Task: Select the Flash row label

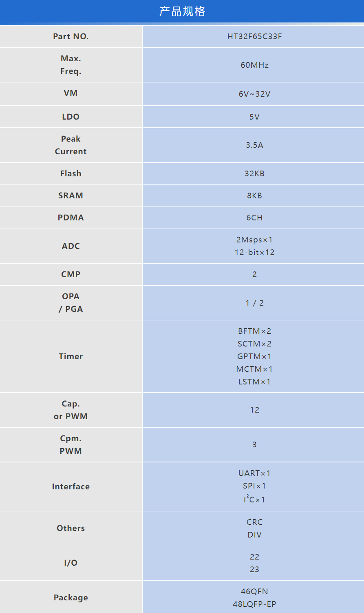Action: [71, 173]
